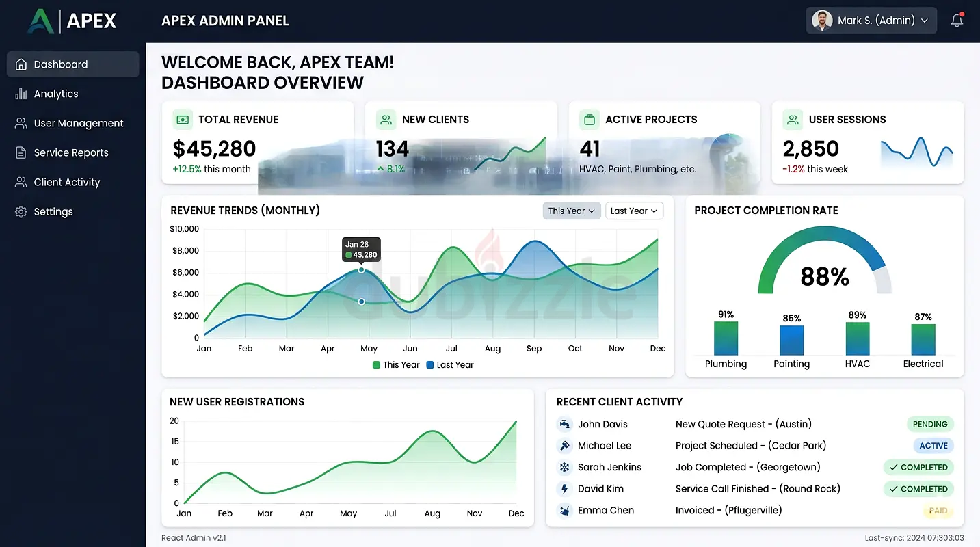
Task: Click the snowflake icon beside Sarah Jenkins
Action: (x=564, y=468)
